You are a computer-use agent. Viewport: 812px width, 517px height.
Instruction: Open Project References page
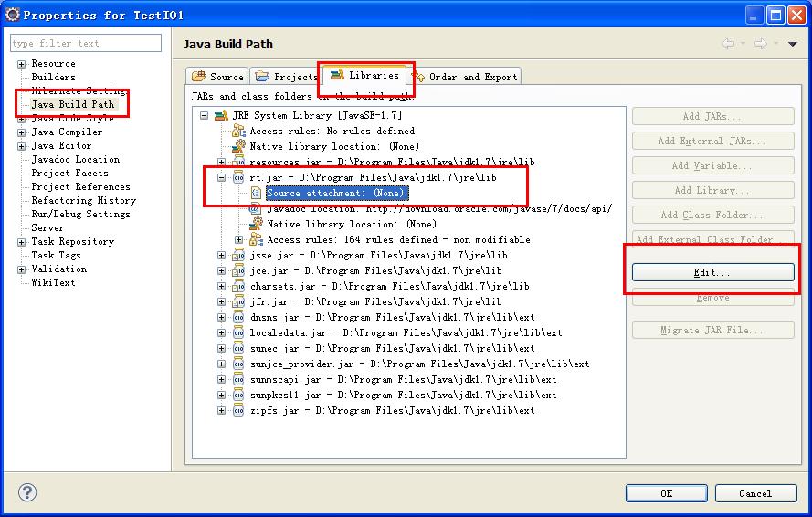click(80, 186)
